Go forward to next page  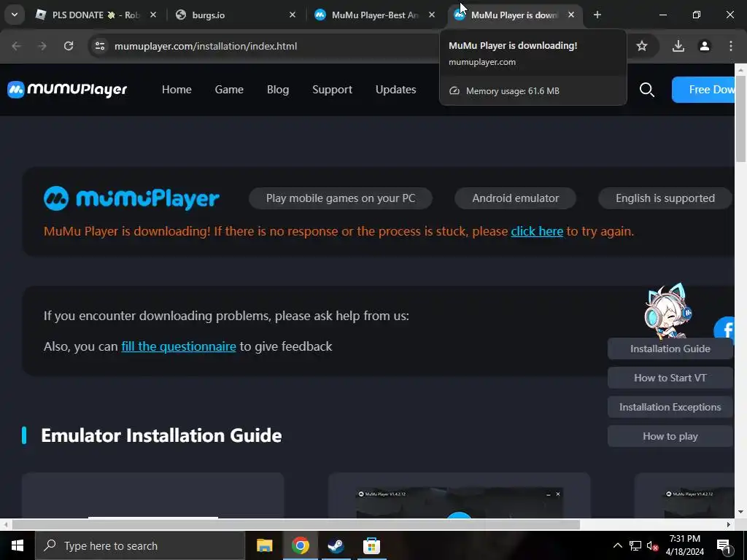[42, 46]
